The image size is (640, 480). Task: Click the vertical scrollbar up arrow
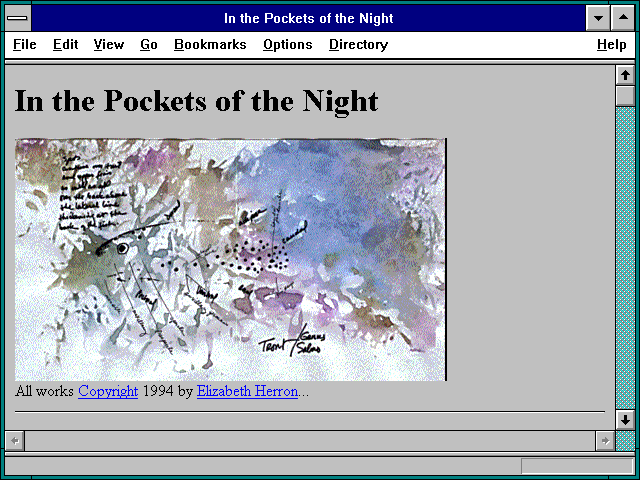tap(625, 76)
